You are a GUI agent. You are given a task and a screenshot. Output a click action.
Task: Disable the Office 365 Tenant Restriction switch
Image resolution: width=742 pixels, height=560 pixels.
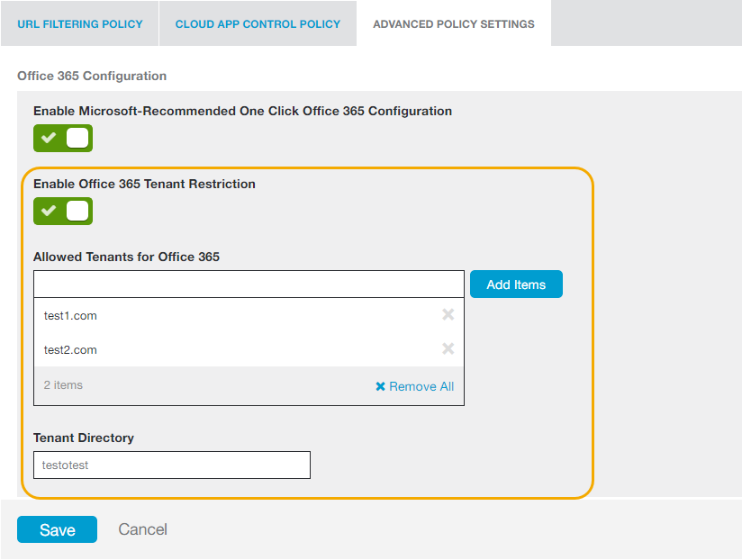point(63,211)
